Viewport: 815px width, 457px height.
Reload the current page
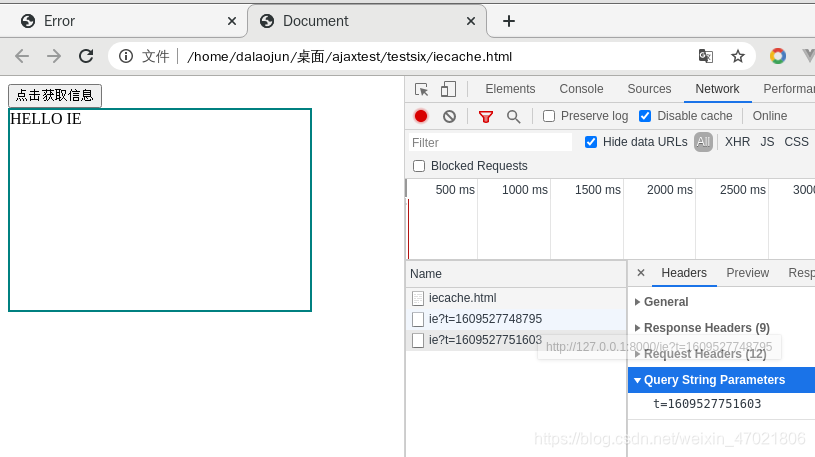[x=86, y=56]
